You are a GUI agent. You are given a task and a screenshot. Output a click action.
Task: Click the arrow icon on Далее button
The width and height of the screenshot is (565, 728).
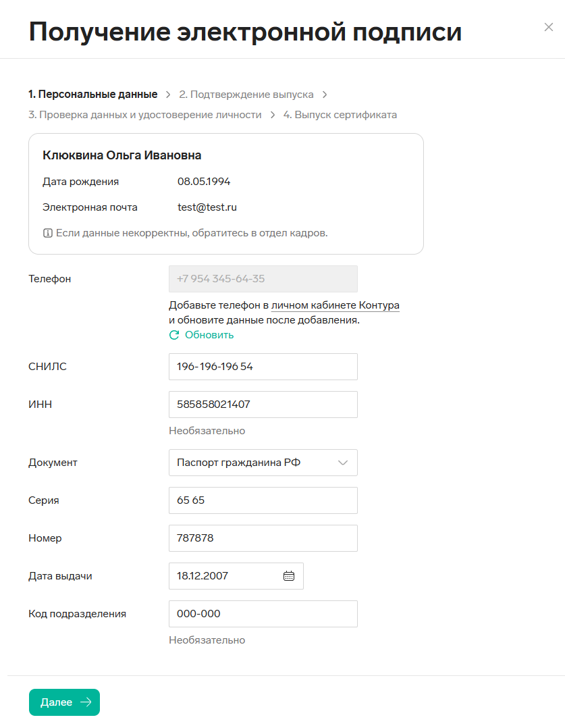[x=86, y=702]
